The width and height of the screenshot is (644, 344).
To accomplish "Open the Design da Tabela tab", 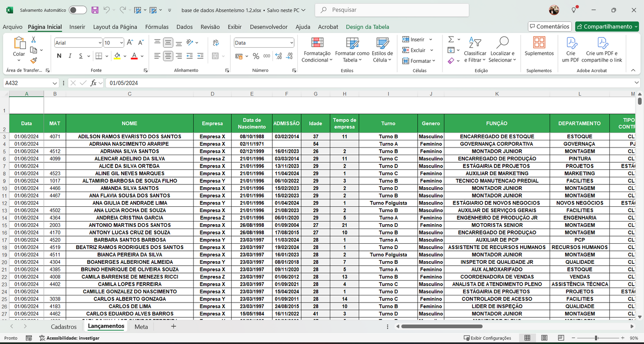I will tap(367, 27).
